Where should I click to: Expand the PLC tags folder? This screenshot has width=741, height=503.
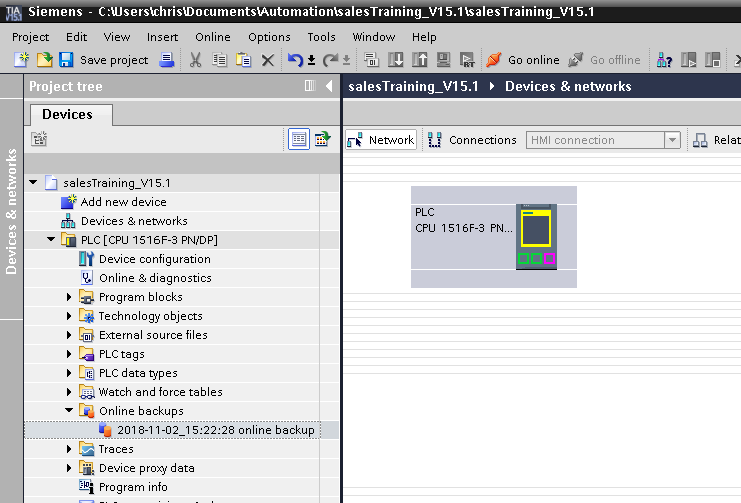coord(69,354)
